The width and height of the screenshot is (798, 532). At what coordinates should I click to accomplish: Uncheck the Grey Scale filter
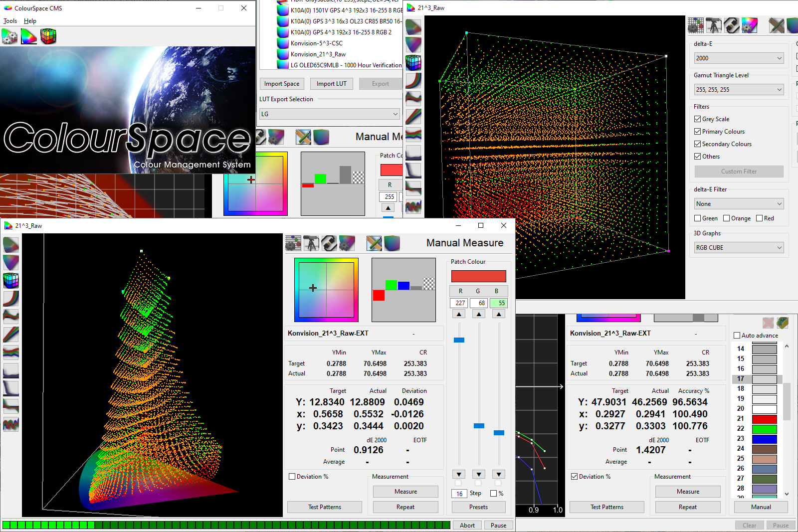pos(698,119)
